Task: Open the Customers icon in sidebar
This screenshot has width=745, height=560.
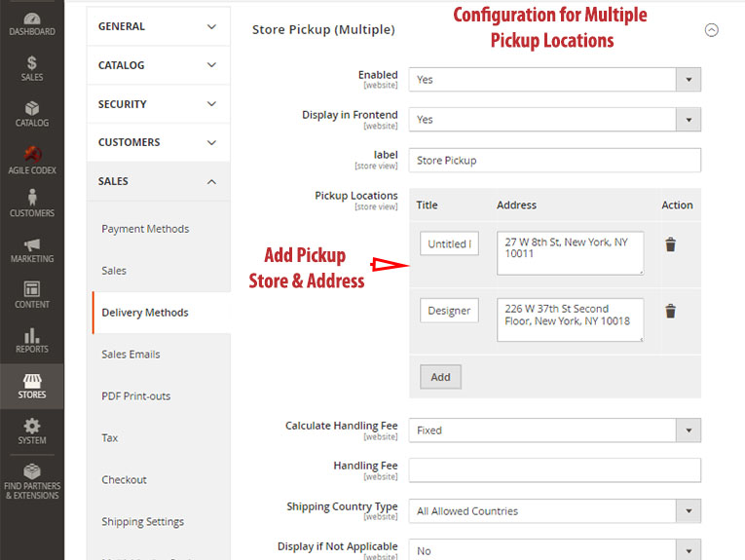Action: [32, 204]
